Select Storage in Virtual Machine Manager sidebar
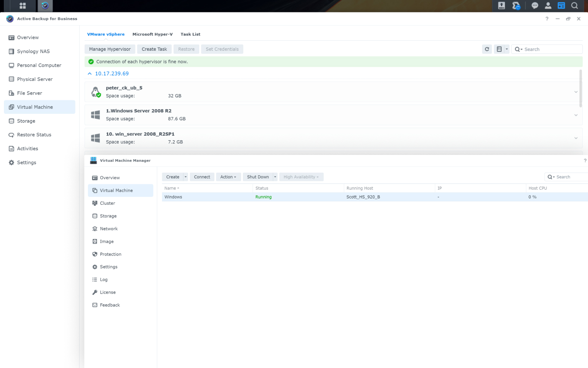Viewport: 588px width, 368px height. pos(108,216)
